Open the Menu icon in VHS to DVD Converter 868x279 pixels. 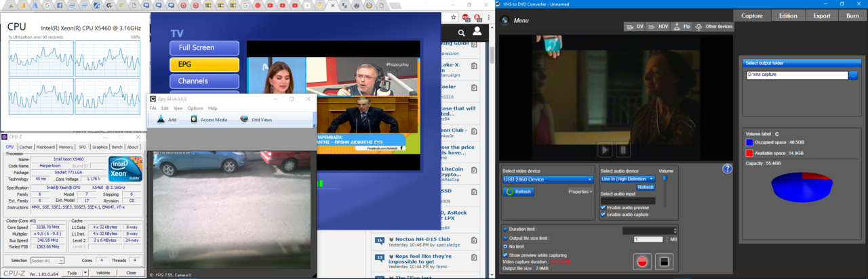pos(505,20)
